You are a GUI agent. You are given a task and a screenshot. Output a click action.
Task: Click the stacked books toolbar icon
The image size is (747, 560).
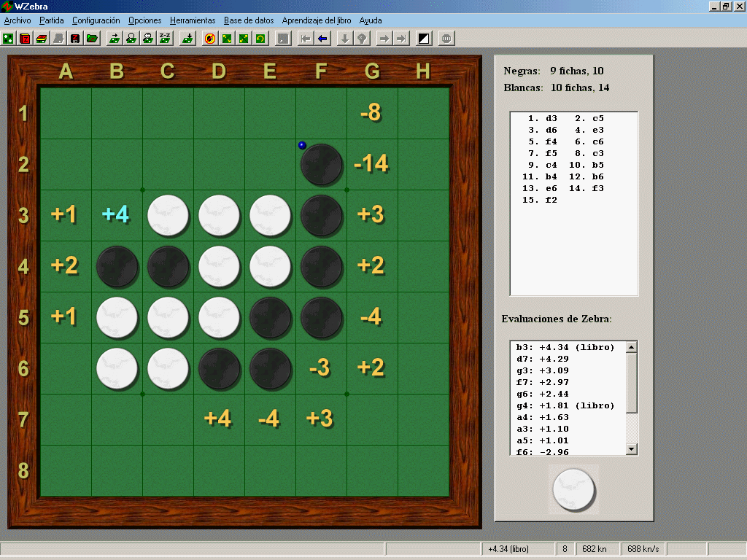42,38
